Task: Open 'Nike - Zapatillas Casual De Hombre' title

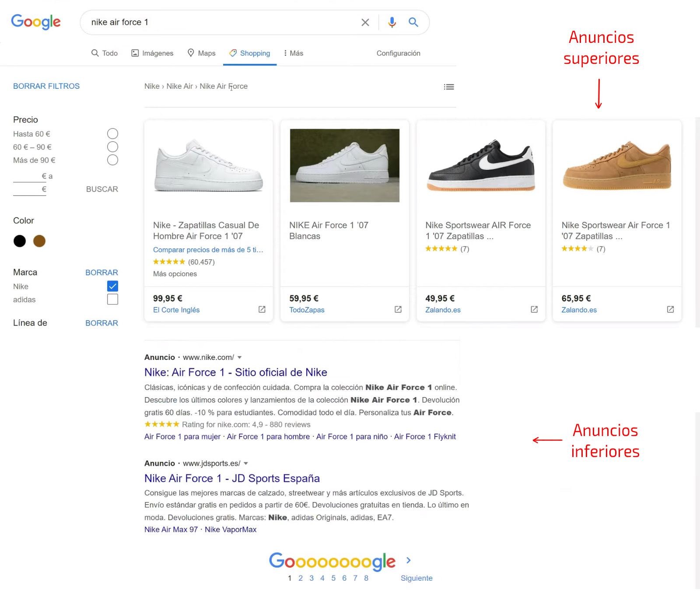Action: click(x=206, y=230)
